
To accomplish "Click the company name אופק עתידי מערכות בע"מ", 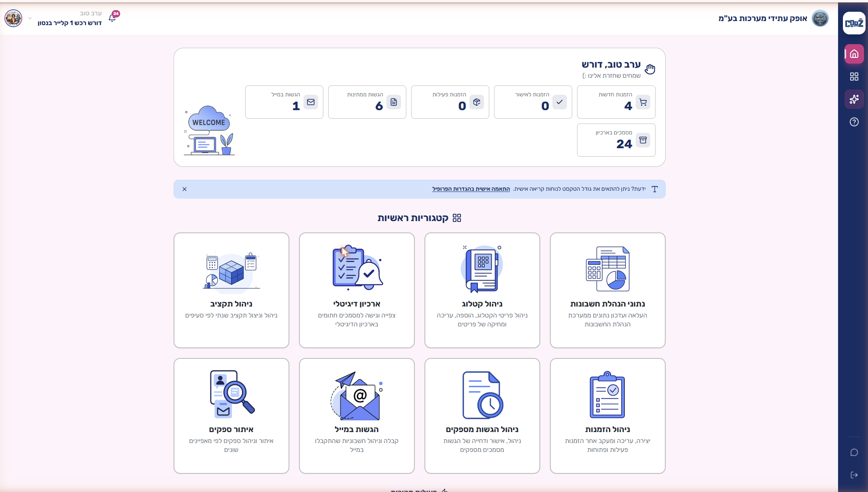I will pyautogui.click(x=763, y=18).
